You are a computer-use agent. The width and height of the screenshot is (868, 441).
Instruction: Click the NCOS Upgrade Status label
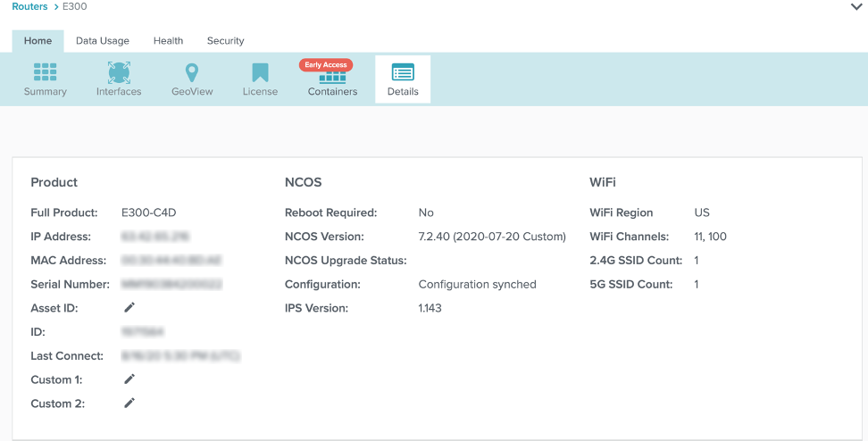click(346, 261)
